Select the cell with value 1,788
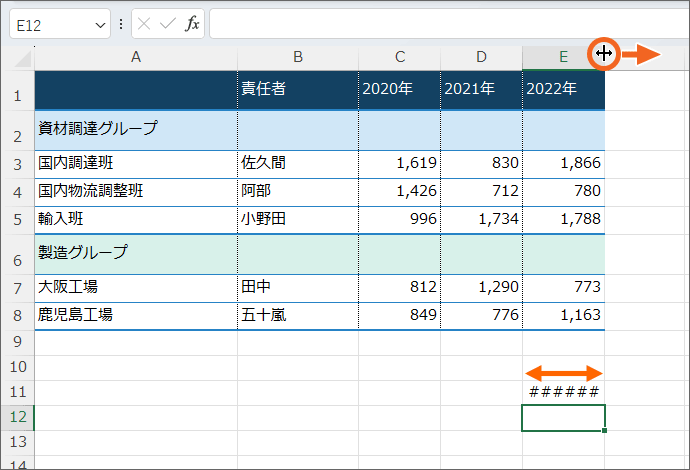Image resolution: width=690 pixels, height=470 pixels. coord(563,220)
